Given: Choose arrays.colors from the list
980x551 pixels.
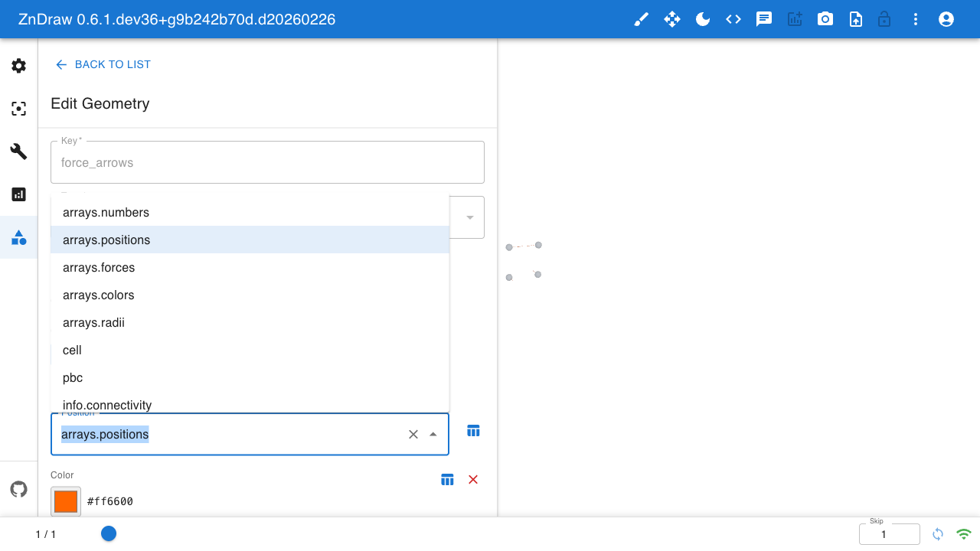Looking at the screenshot, I should (x=250, y=295).
